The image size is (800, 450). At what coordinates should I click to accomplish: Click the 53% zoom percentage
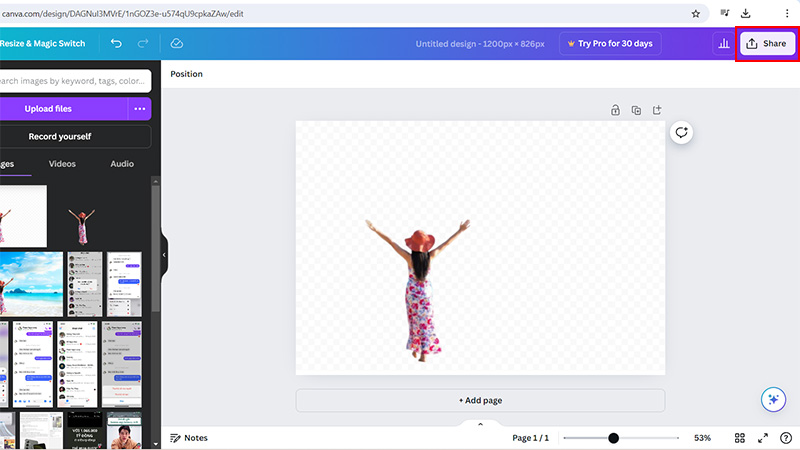pos(703,438)
